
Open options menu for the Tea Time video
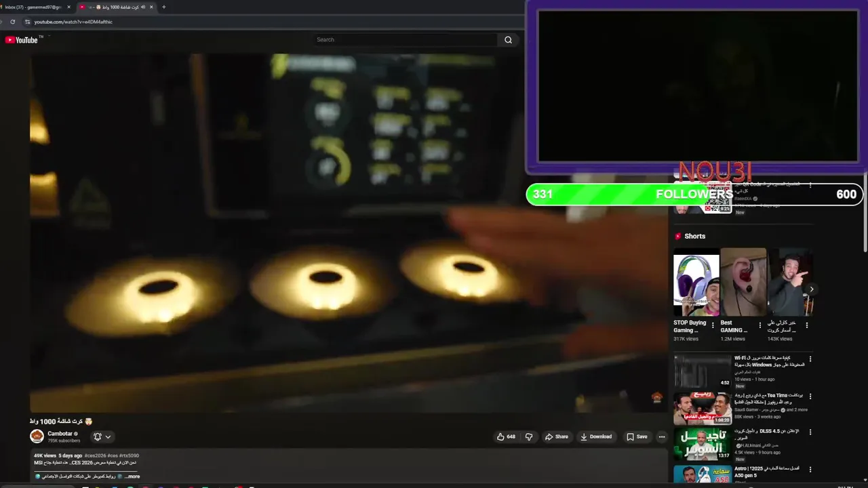click(x=810, y=396)
